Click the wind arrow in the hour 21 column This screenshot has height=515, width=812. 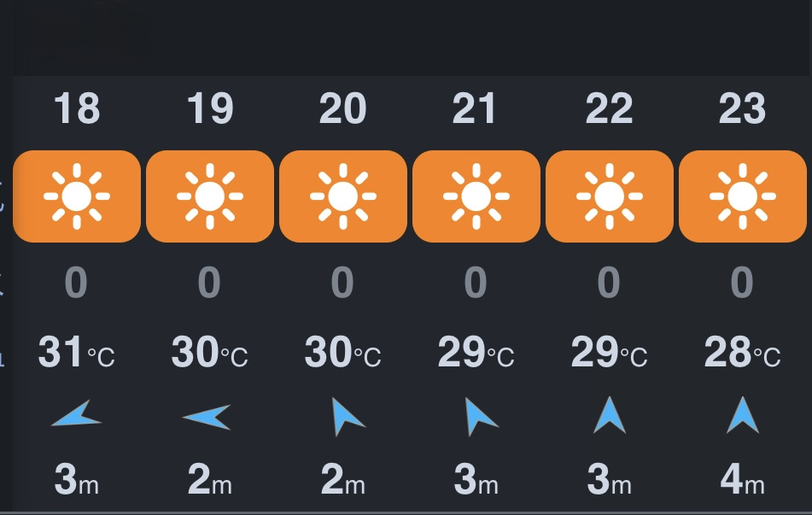click(480, 416)
